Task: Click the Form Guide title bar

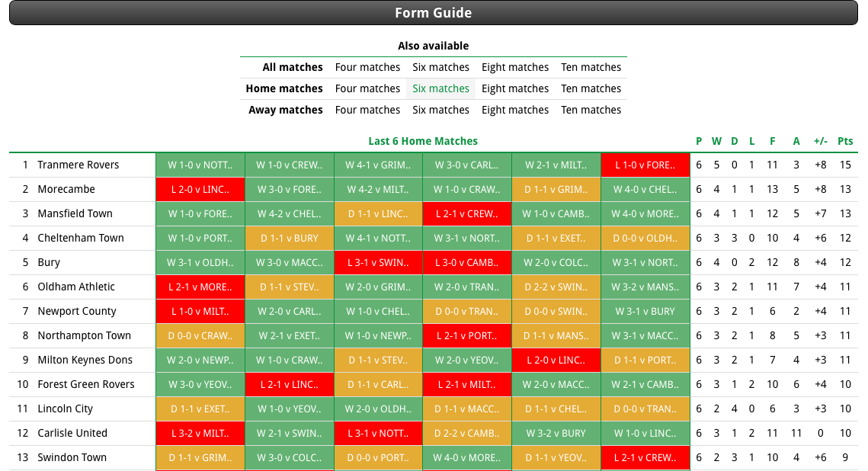Action: tap(434, 13)
